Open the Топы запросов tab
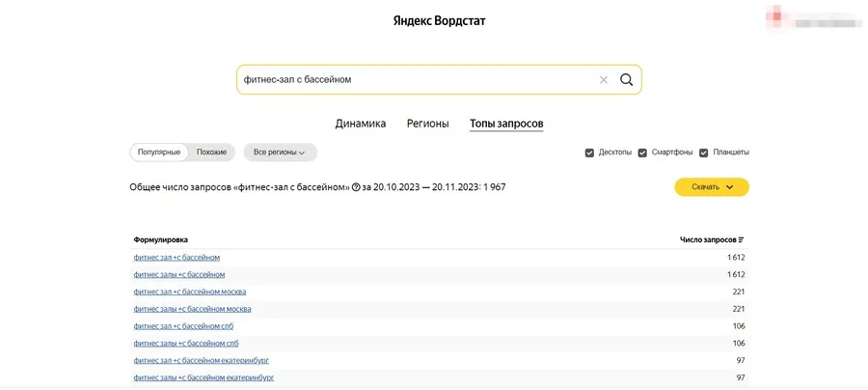The width and height of the screenshot is (868, 390). (506, 124)
